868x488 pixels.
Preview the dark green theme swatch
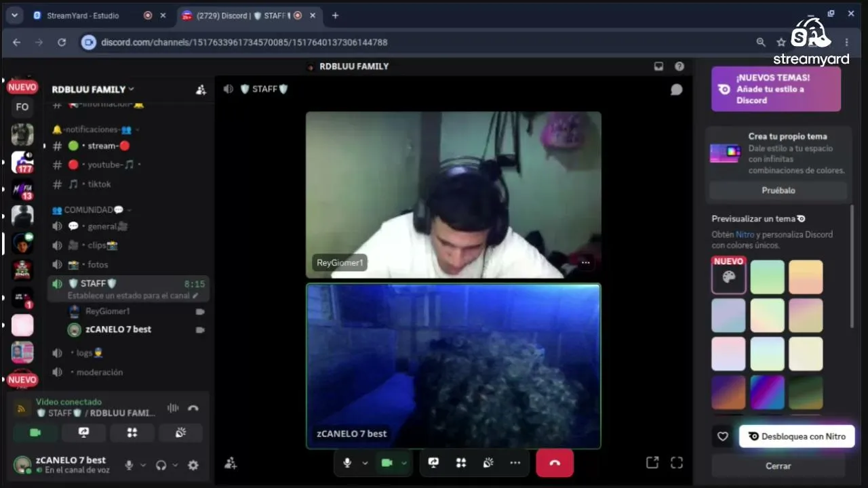click(x=806, y=392)
